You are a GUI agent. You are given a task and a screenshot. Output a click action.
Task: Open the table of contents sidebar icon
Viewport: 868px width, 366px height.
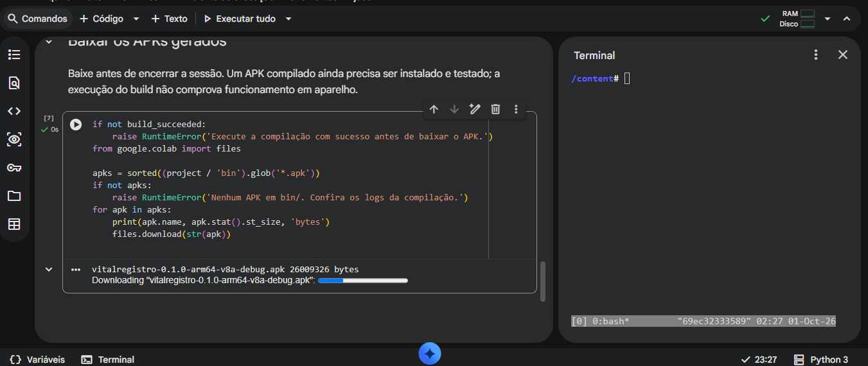[x=14, y=55]
